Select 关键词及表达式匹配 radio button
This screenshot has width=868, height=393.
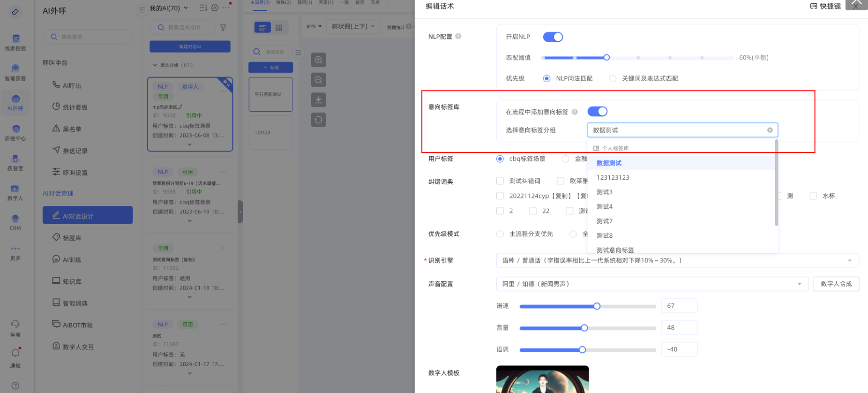coord(613,79)
